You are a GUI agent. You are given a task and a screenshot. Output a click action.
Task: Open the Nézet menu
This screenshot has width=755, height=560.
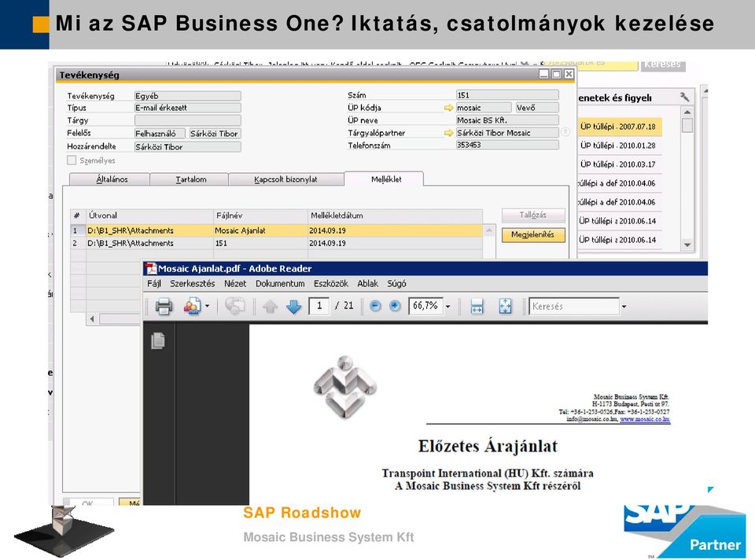coord(235,284)
